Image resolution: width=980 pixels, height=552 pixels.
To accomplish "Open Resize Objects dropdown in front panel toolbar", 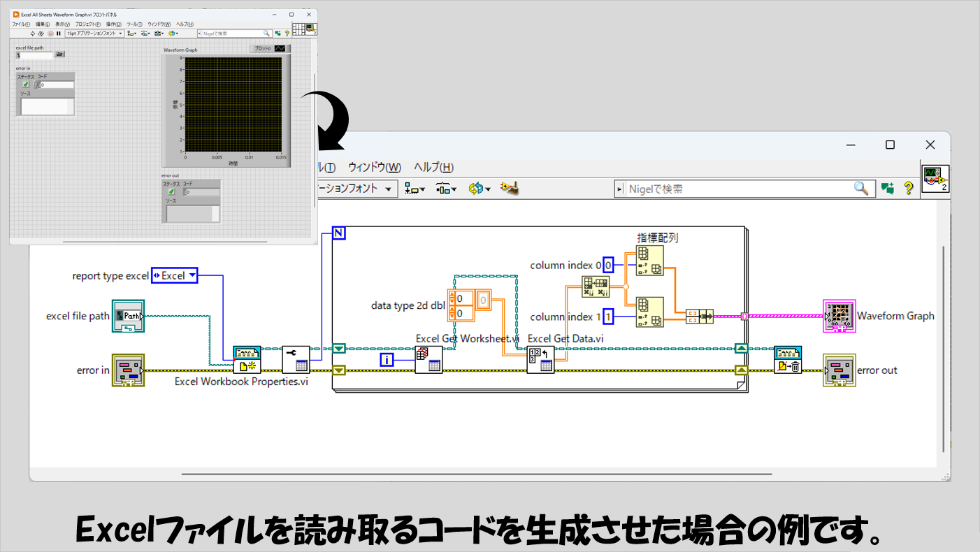I will click(x=159, y=33).
